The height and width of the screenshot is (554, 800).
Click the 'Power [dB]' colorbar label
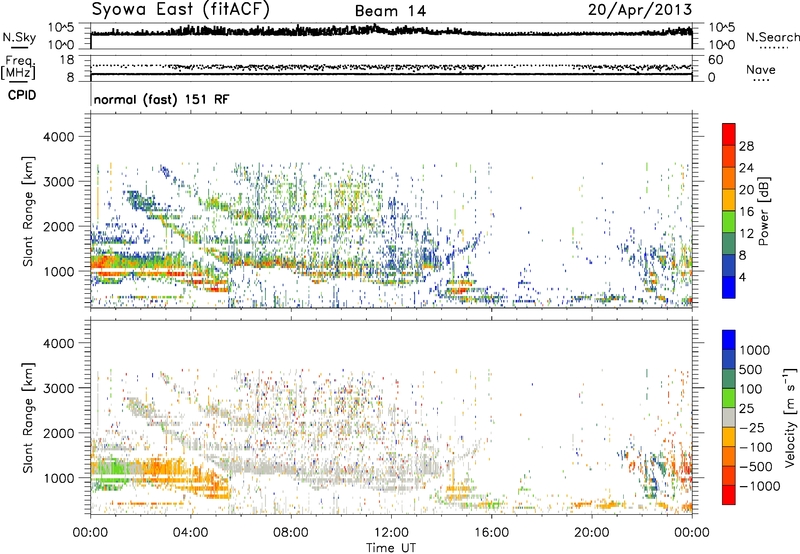[x=763, y=211]
